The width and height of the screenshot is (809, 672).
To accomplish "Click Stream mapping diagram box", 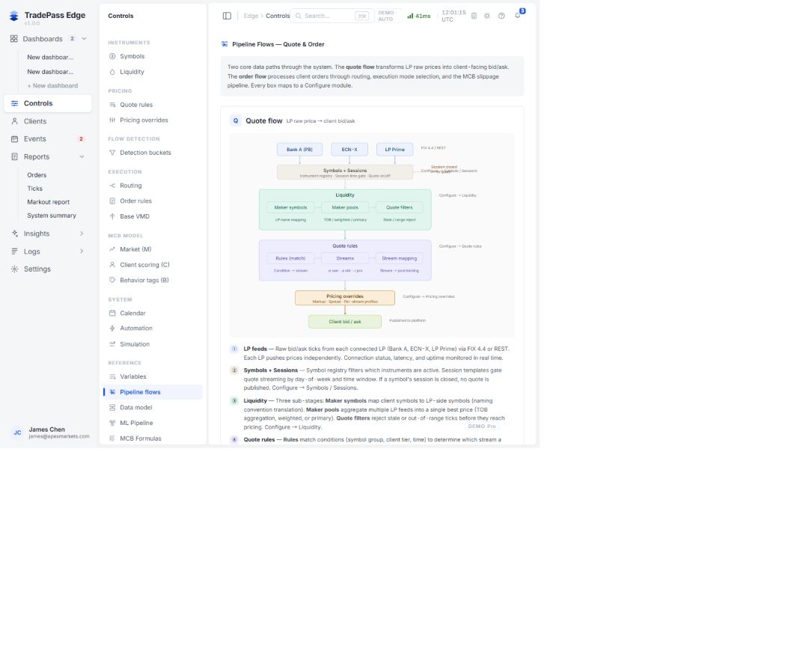I will (400, 258).
